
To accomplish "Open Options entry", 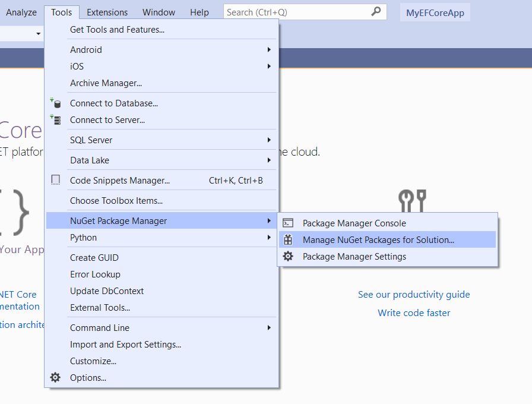I will (161, 377).
